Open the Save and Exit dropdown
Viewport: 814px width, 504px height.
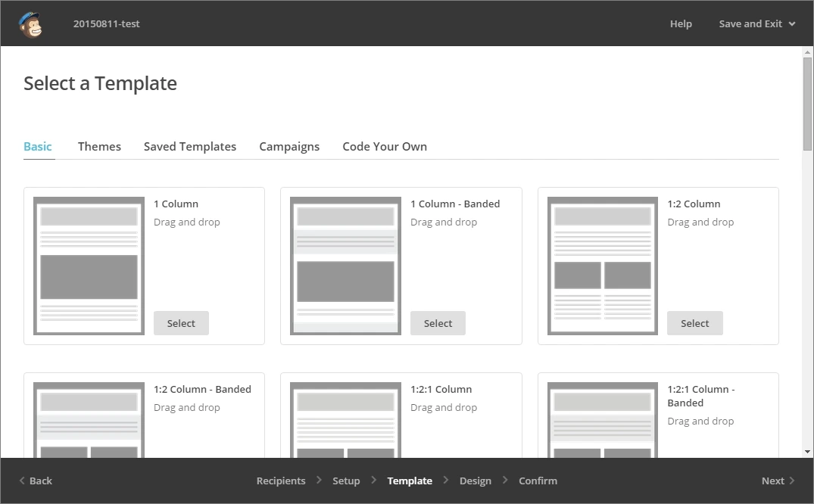pyautogui.click(x=757, y=24)
